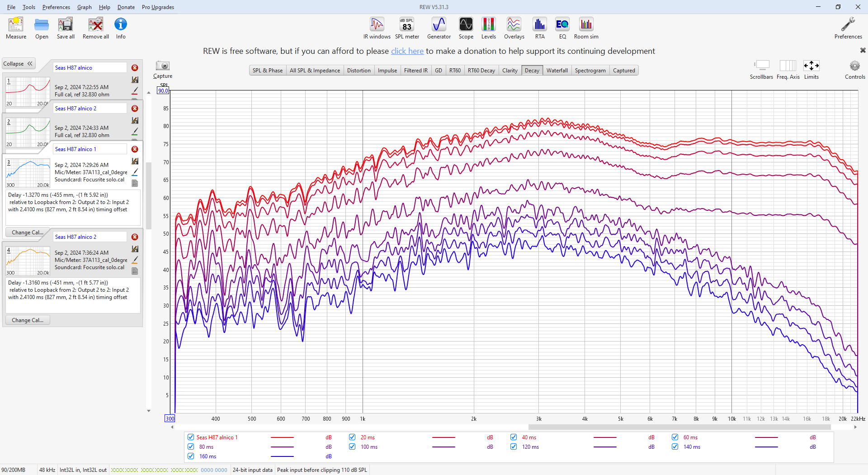Switch to the SPL & Phase tab

click(268, 71)
